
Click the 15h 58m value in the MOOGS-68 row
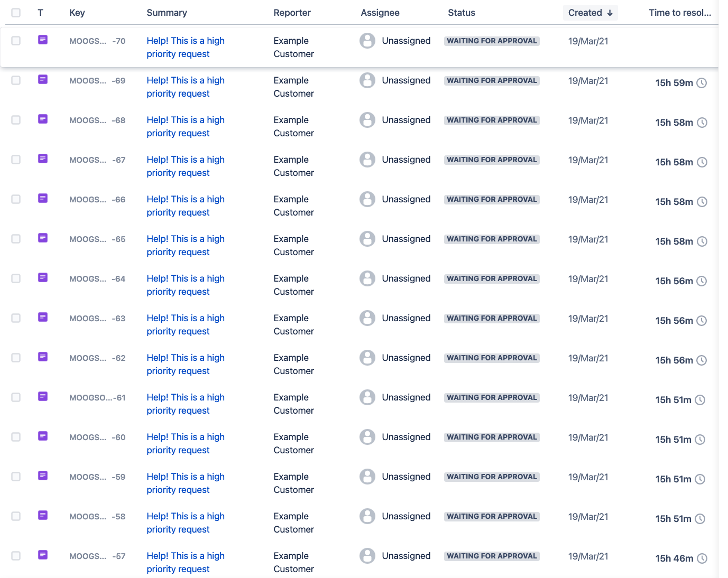tap(674, 123)
